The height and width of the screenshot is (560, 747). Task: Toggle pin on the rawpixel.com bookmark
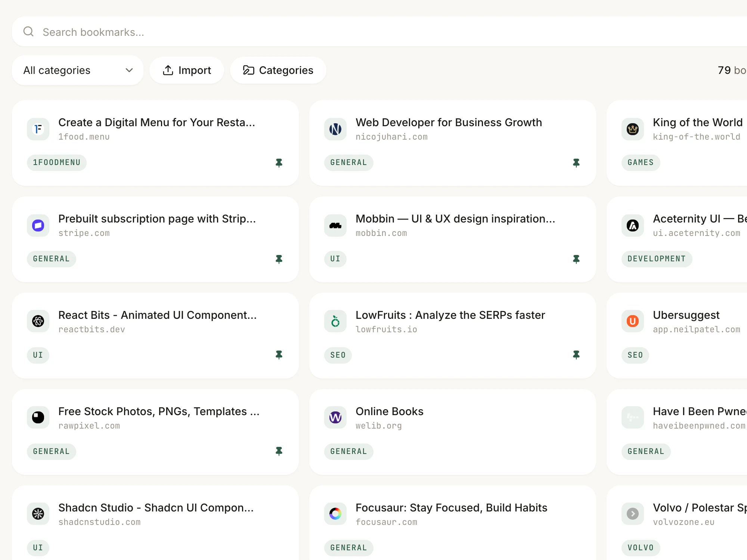(x=279, y=451)
